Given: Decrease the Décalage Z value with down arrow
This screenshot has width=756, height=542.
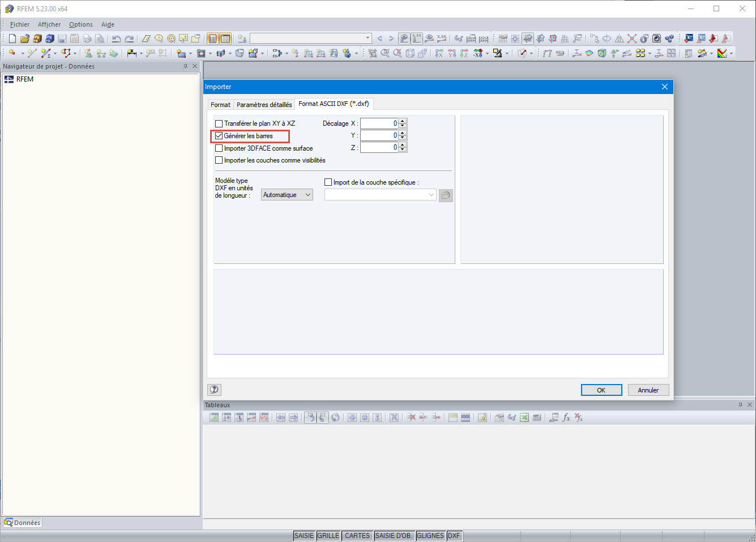Looking at the screenshot, I should click(403, 150).
